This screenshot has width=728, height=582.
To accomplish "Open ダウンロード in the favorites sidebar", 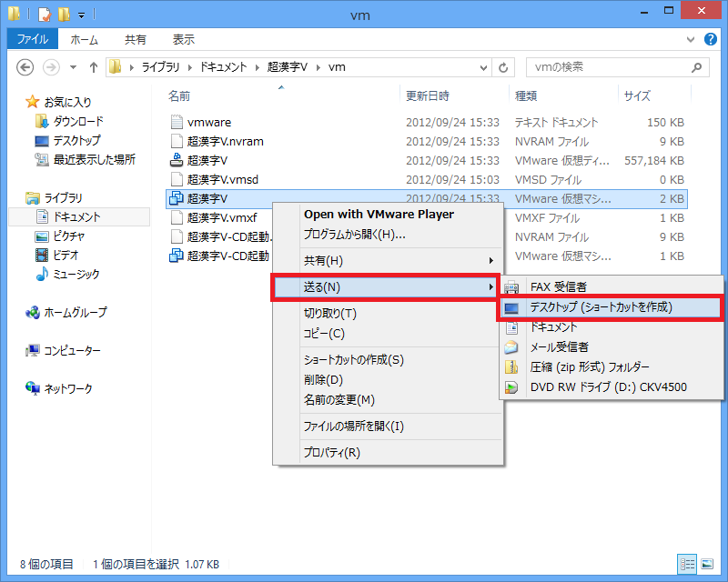I will tap(77, 122).
